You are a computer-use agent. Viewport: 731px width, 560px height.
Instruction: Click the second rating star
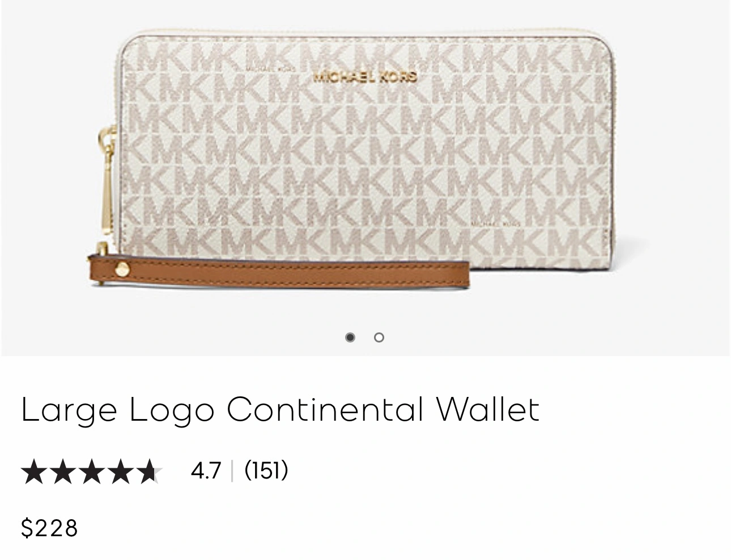pyautogui.click(x=63, y=472)
